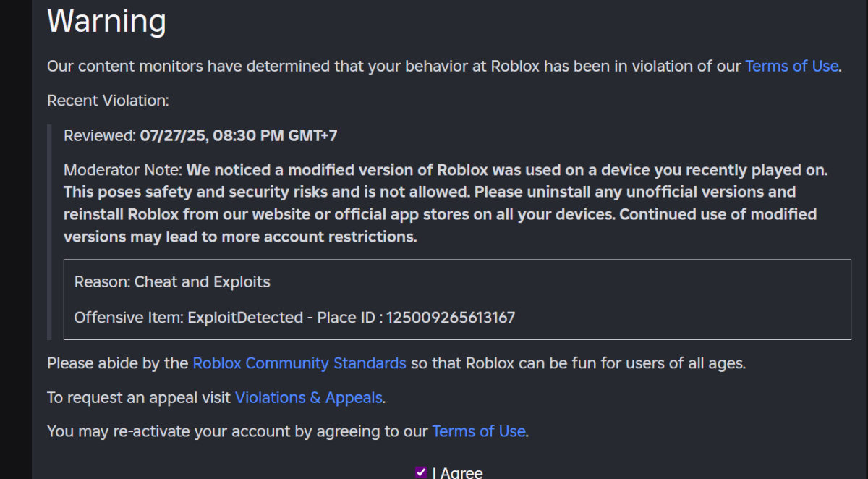
Task: Open Terms of Use link in first sentence
Action: click(791, 67)
